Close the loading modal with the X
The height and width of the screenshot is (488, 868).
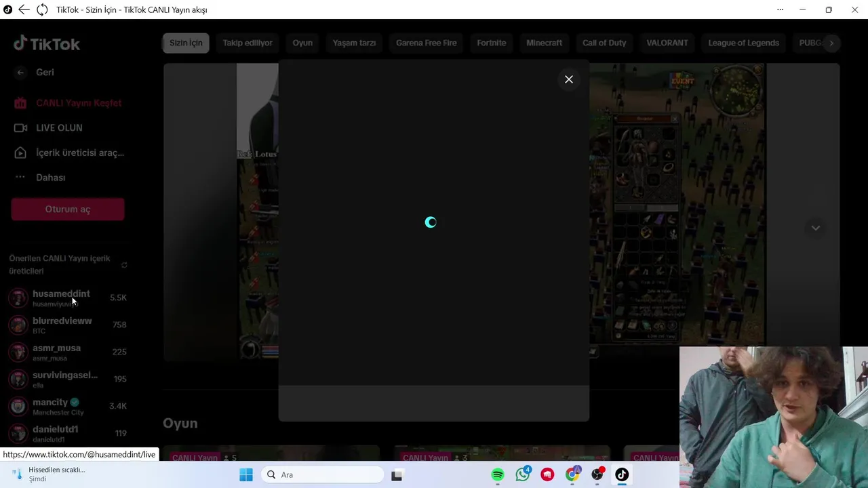point(569,79)
